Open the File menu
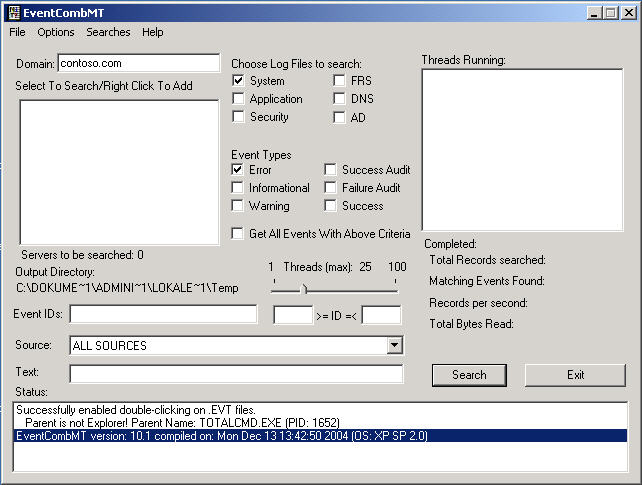 pyautogui.click(x=17, y=32)
